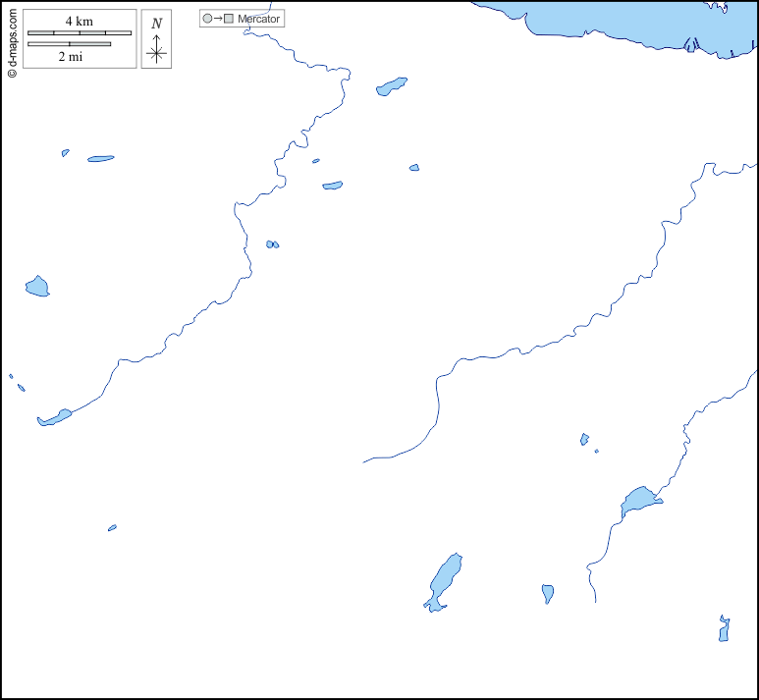This screenshot has width=759, height=700.
Task: Click the 2 mi scale bar
Action: click(x=69, y=44)
